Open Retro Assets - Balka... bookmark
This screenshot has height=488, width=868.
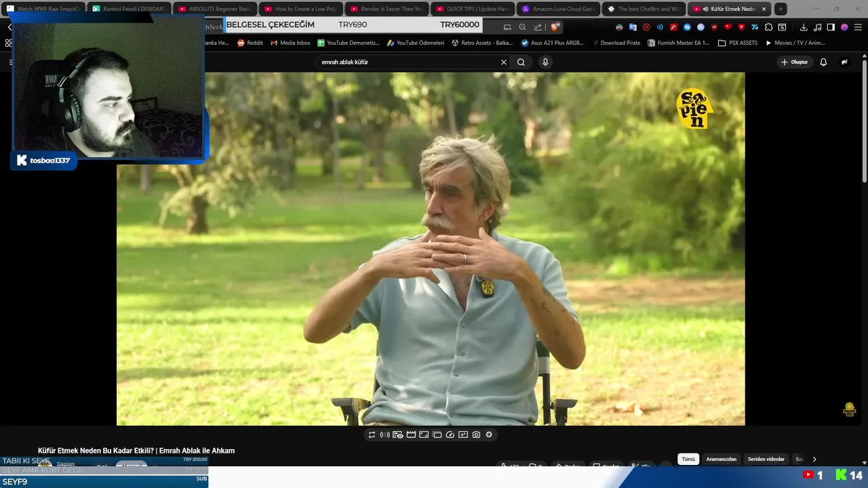(482, 43)
